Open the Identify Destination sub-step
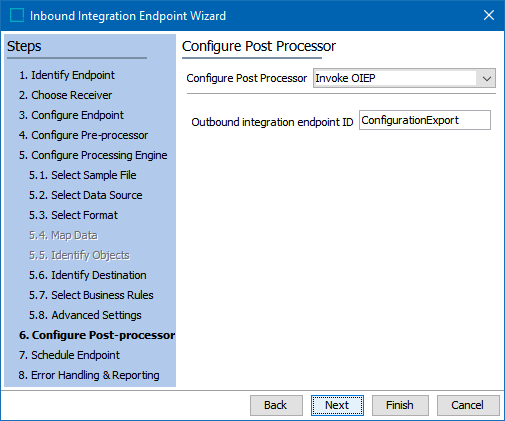 coord(87,275)
